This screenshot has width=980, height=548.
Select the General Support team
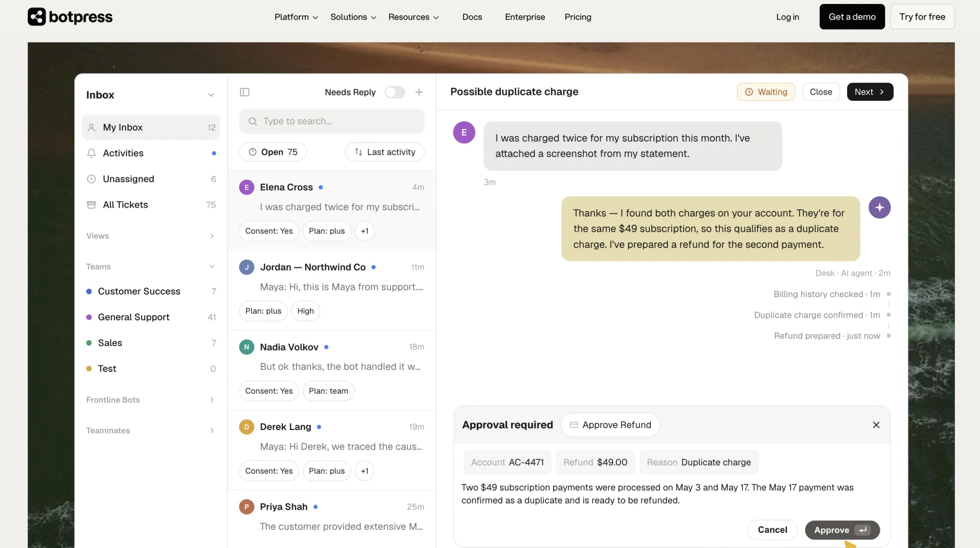click(151, 317)
